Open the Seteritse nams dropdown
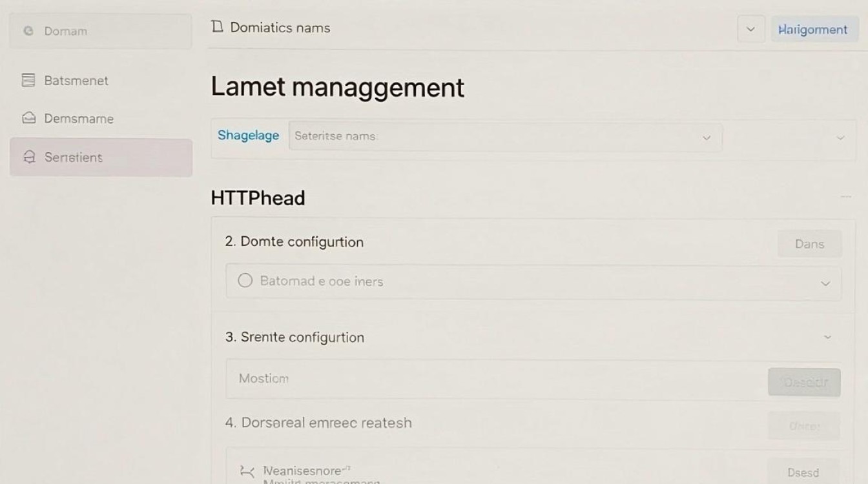 (x=505, y=137)
